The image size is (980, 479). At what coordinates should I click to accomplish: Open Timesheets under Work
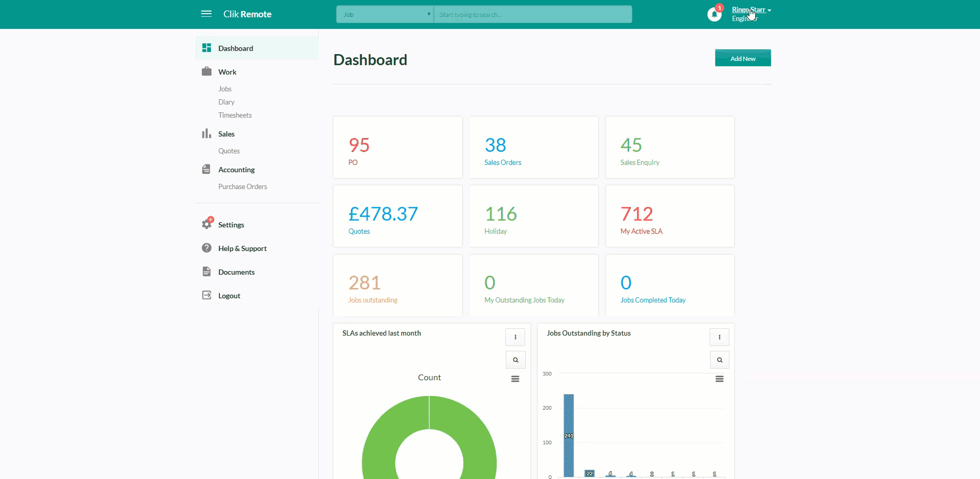235,115
